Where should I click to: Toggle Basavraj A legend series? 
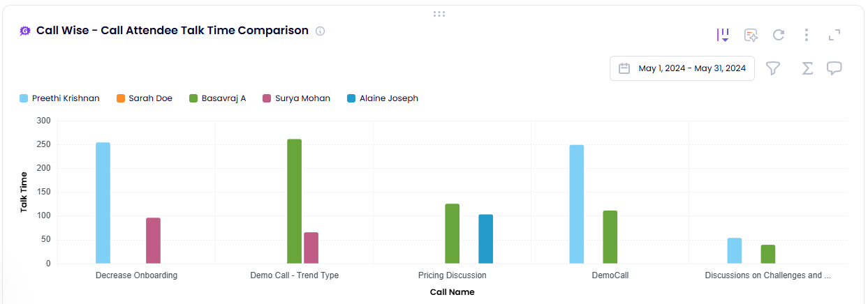tap(223, 98)
